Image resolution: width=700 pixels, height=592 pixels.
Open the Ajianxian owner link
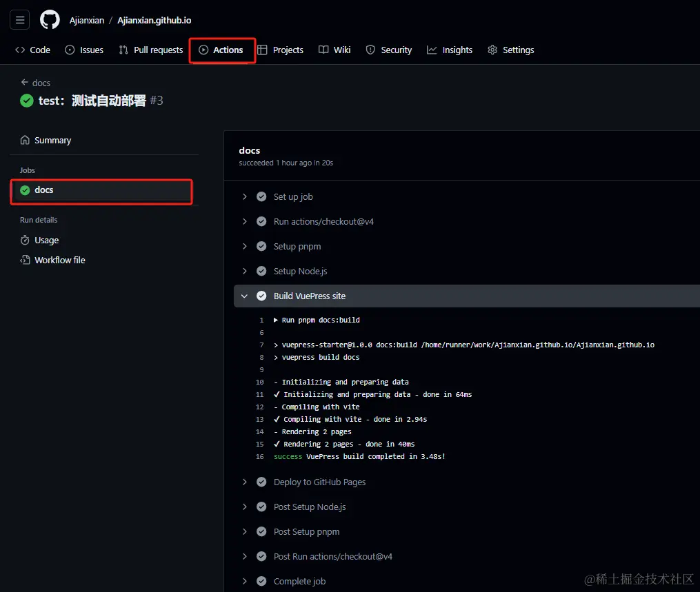pos(87,20)
